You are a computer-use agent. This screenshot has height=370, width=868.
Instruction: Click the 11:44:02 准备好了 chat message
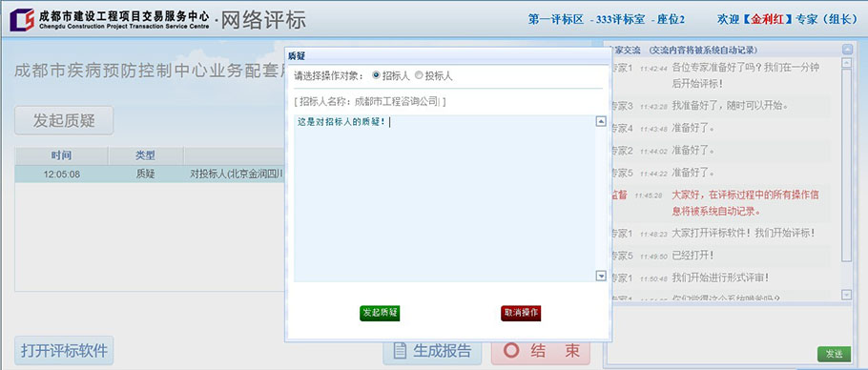click(x=692, y=150)
